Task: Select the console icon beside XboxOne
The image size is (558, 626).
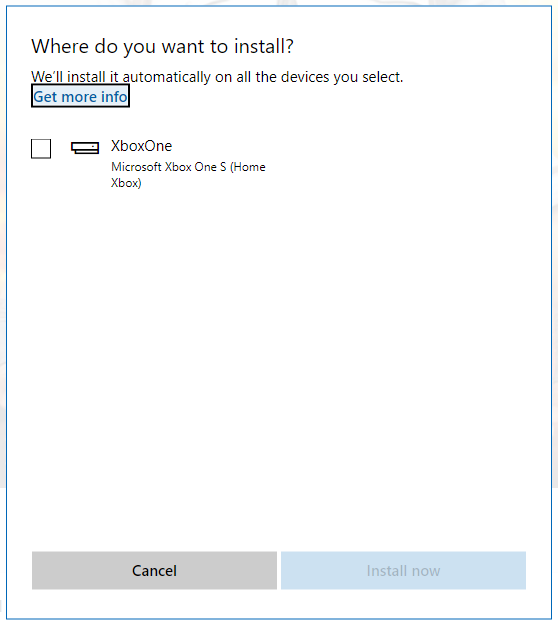Action: point(85,148)
